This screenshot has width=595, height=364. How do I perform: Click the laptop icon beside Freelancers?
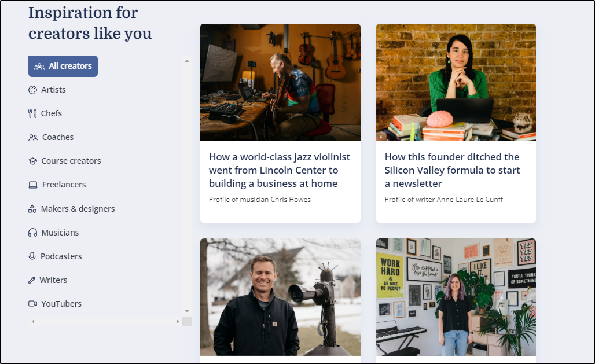(x=33, y=185)
